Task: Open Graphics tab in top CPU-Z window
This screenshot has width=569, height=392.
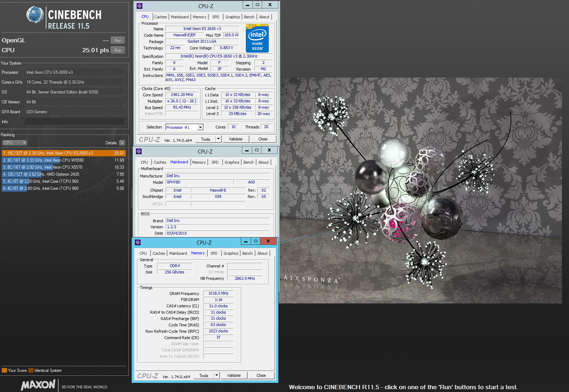Action: click(x=233, y=17)
